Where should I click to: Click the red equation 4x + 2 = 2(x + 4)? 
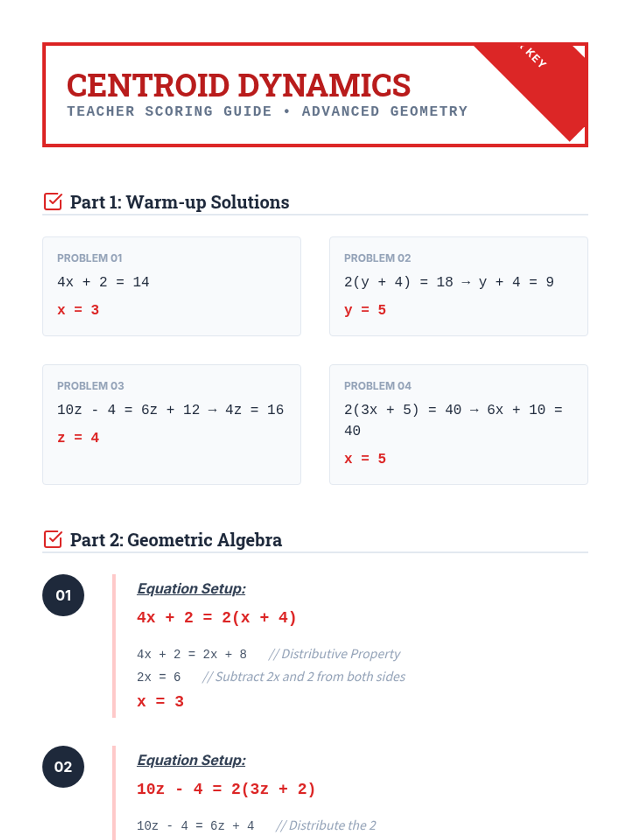[216, 617]
